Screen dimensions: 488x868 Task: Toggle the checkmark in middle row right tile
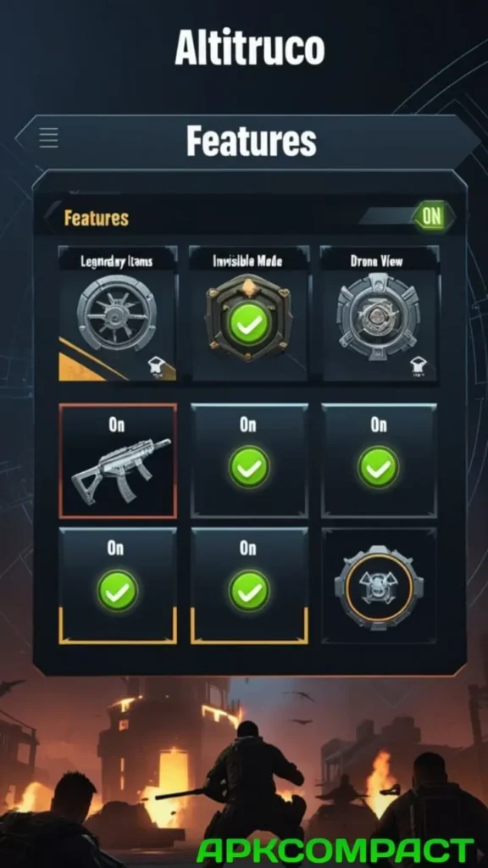point(379,467)
